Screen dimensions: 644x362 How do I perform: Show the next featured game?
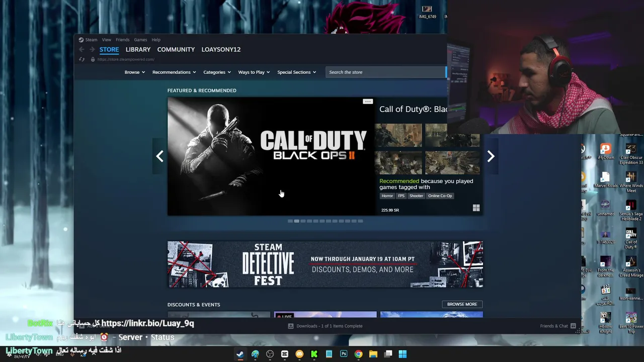tap(491, 156)
